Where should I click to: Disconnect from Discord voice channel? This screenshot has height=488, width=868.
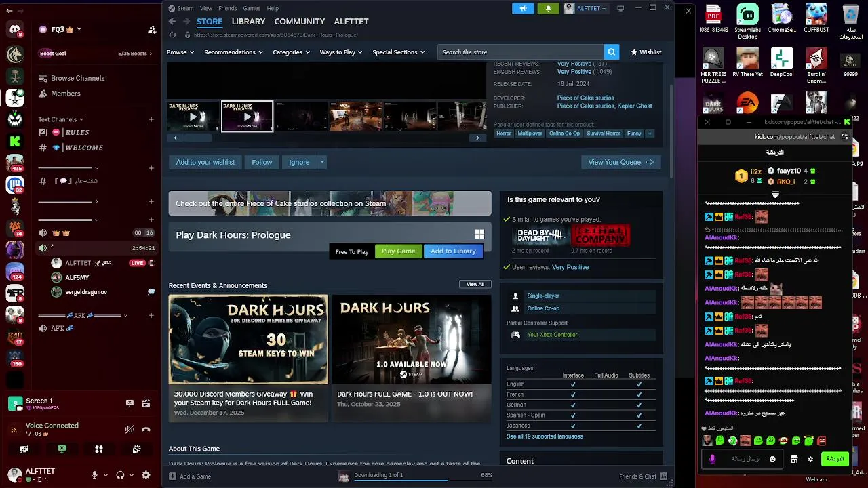[146, 429]
